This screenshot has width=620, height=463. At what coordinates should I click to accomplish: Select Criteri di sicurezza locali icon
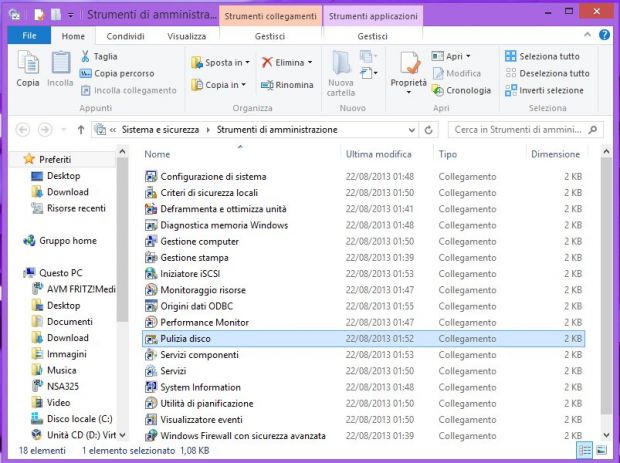pos(151,193)
